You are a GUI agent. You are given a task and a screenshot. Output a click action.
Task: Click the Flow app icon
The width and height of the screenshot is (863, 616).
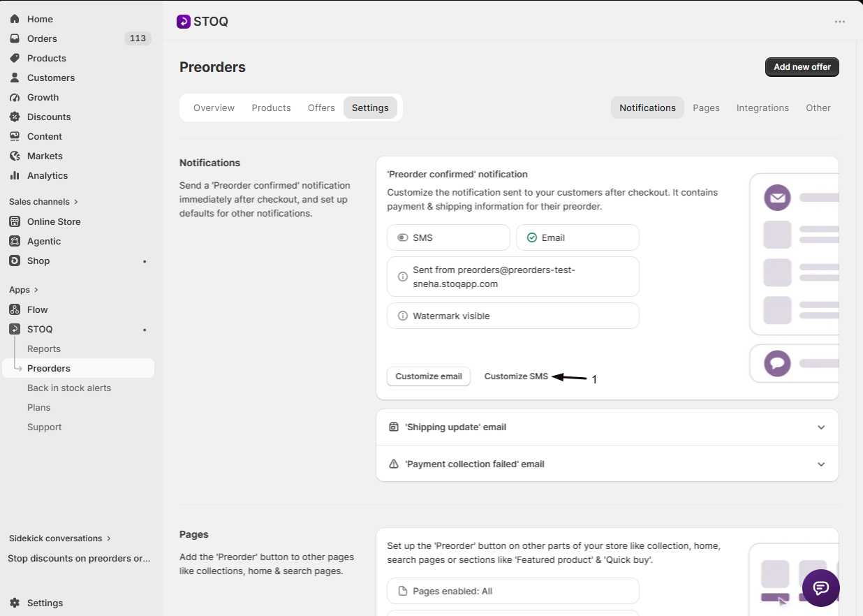point(15,309)
